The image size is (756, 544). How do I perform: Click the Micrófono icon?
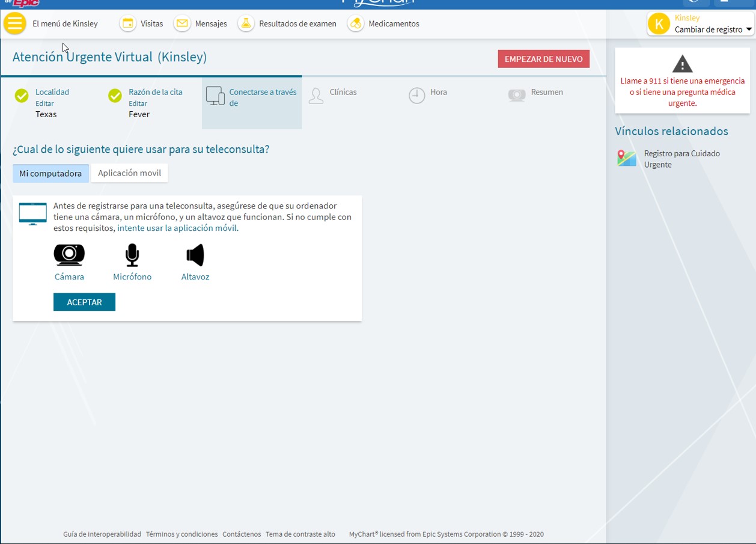tap(132, 255)
